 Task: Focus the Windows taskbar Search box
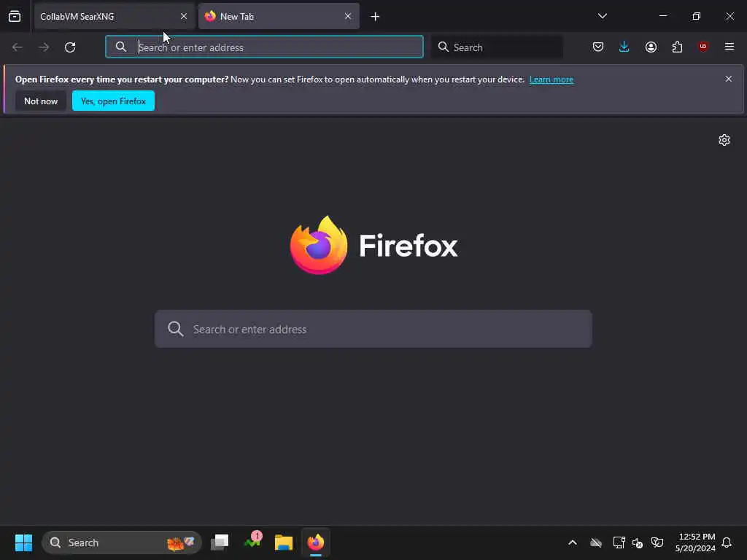point(122,542)
